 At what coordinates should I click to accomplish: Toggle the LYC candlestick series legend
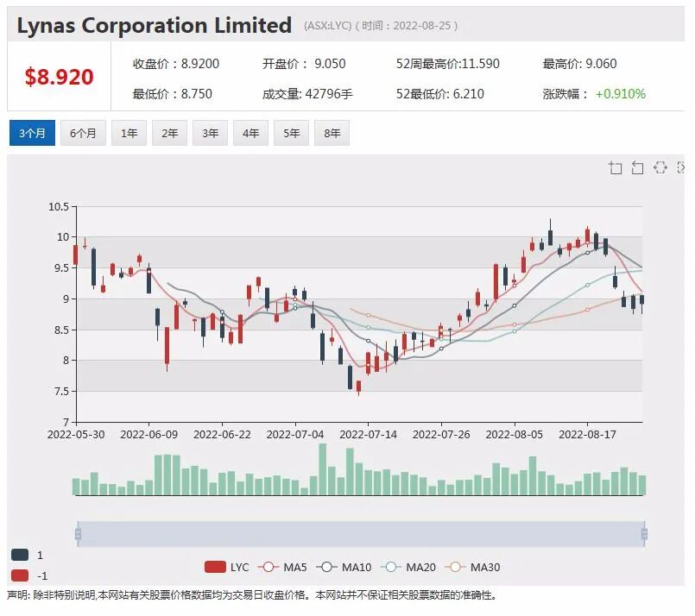coord(227,568)
